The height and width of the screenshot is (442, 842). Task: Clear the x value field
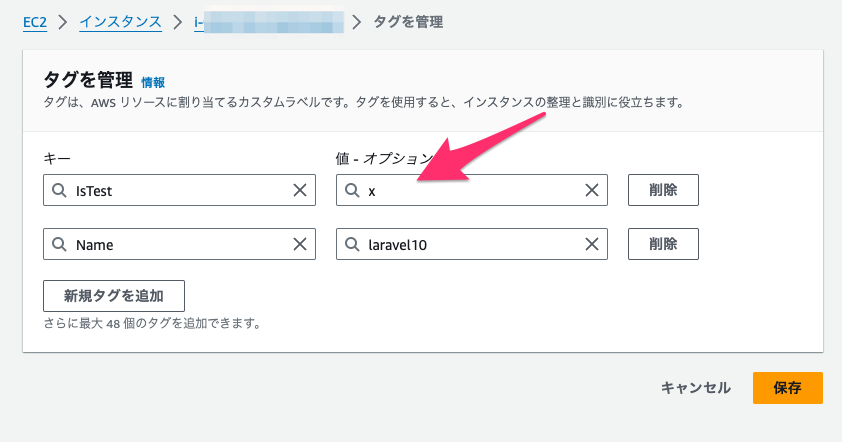(592, 190)
